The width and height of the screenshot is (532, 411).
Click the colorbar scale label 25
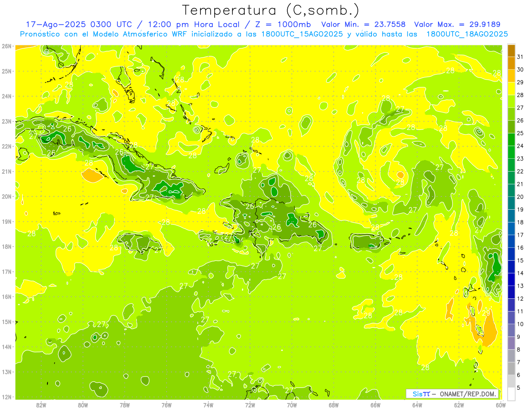click(x=520, y=133)
